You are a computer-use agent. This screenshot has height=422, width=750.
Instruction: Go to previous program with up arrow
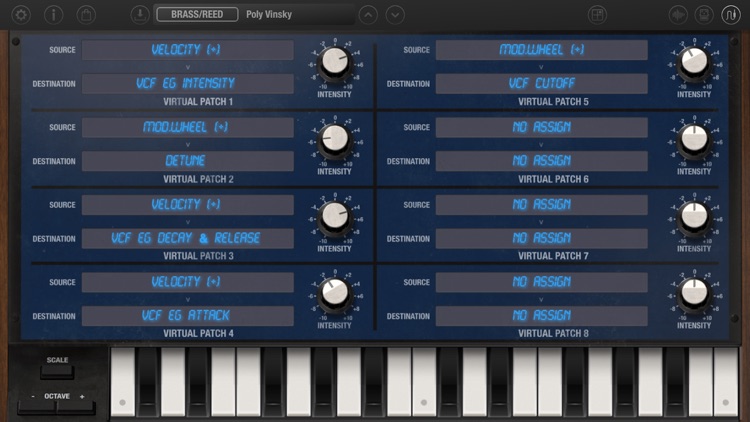point(368,15)
